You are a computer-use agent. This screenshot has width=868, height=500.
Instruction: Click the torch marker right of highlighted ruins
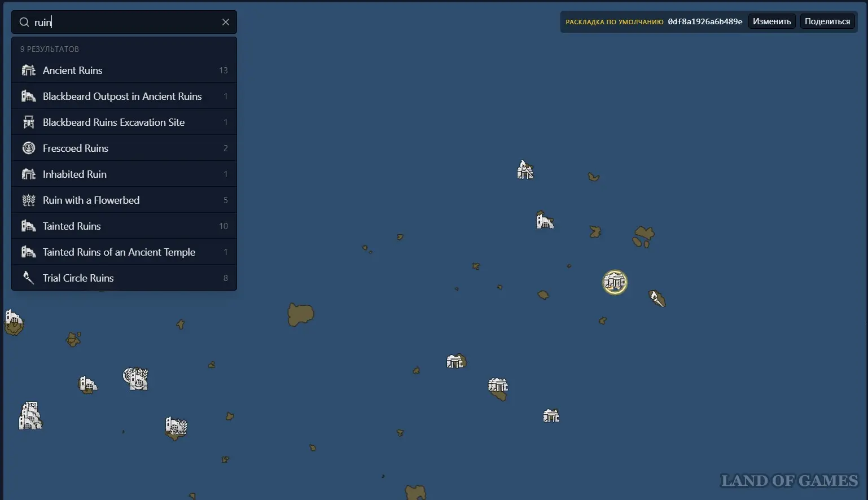click(x=657, y=298)
